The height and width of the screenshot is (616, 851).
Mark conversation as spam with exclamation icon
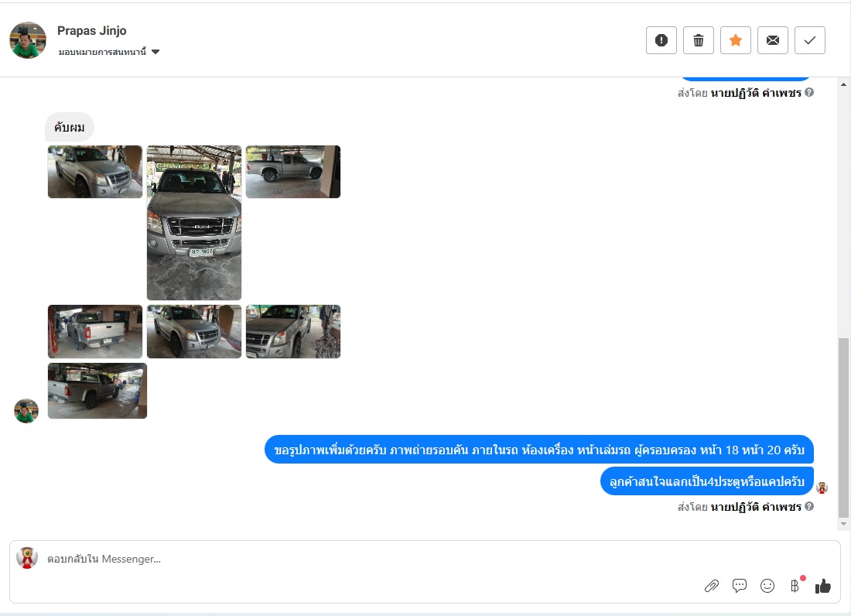[661, 40]
